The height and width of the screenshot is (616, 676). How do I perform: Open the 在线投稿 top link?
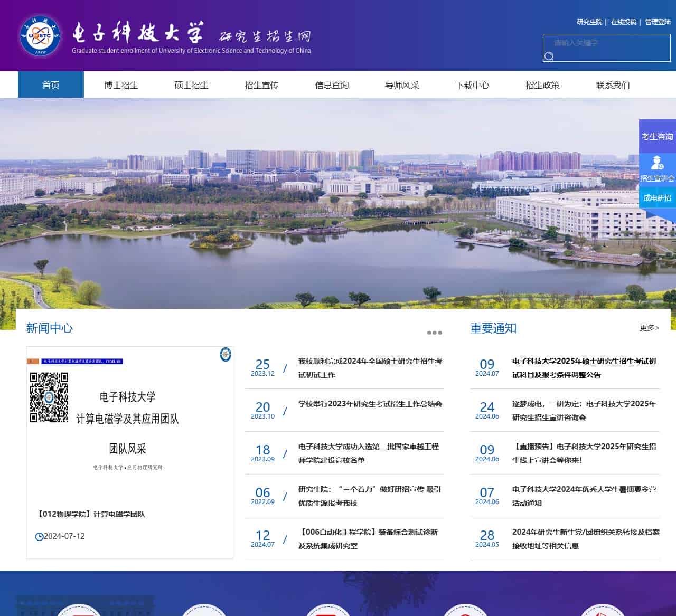(624, 22)
